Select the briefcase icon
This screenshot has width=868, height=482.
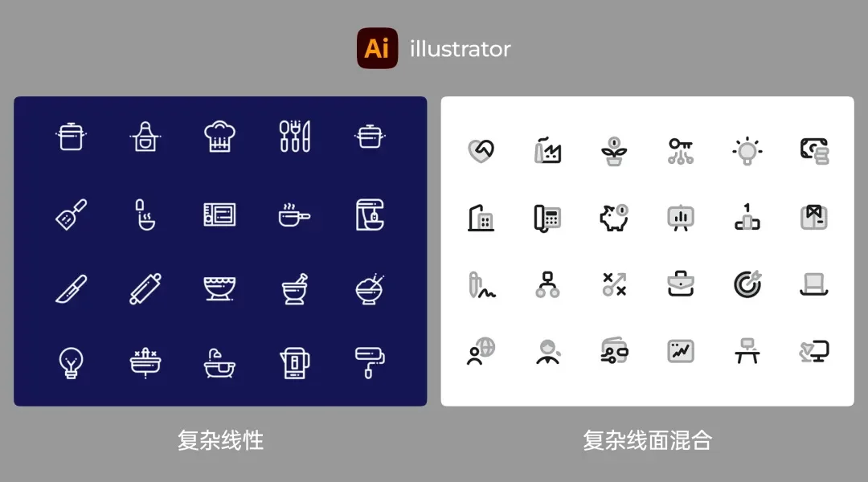point(681,284)
